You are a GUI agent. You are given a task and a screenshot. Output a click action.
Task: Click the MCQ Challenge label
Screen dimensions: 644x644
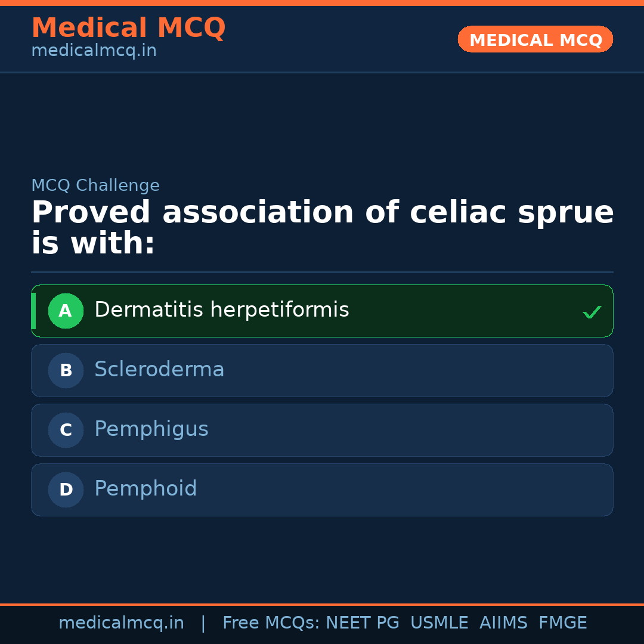tap(95, 185)
